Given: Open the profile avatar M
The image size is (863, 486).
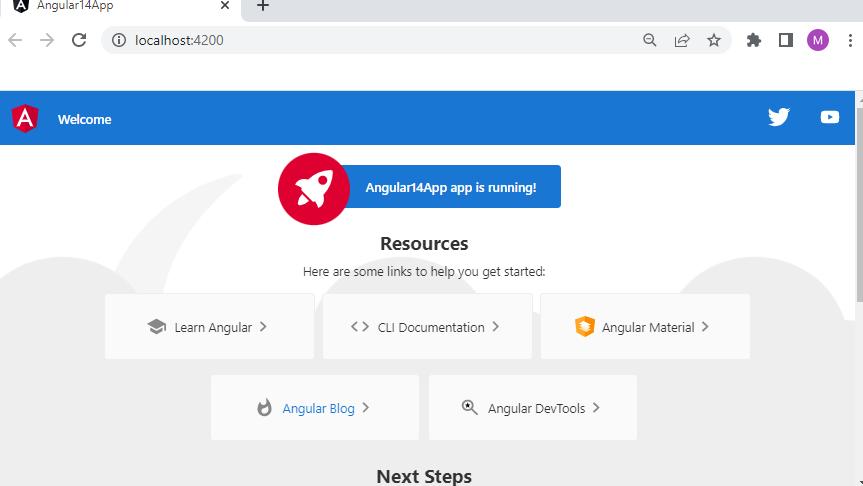Looking at the screenshot, I should (x=818, y=40).
